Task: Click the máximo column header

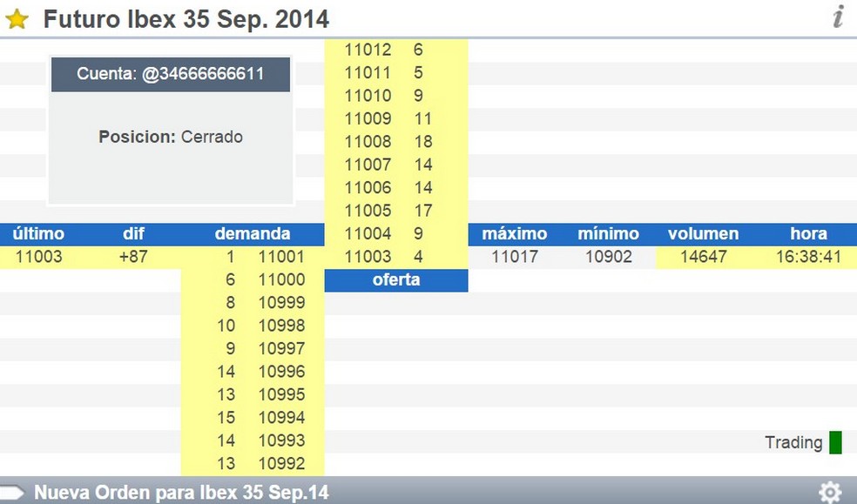Action: pos(515,234)
